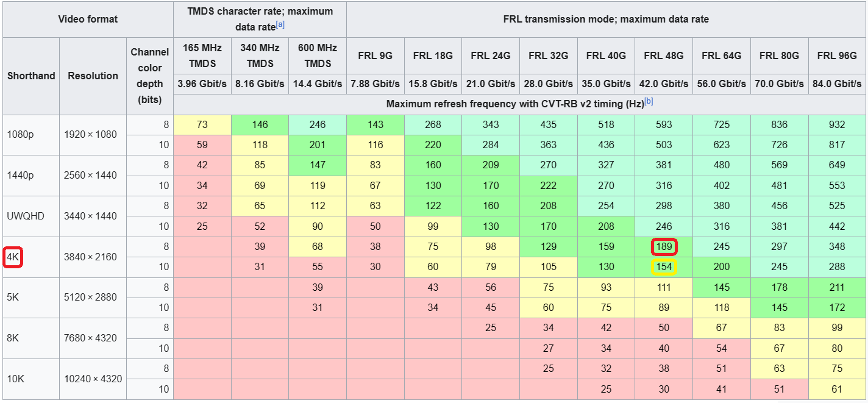Select the 1080p shorthand cell

tap(31, 135)
